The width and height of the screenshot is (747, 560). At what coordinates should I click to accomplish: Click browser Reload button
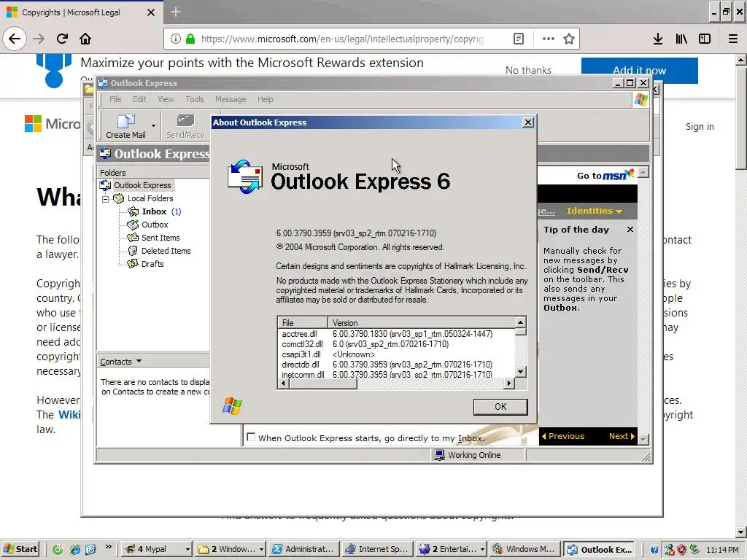[x=62, y=39]
